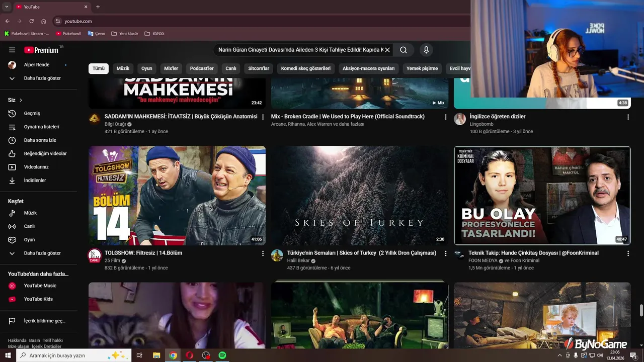The width and height of the screenshot is (644, 362).
Task: Open the Windows Start menu
Action: 8,355
